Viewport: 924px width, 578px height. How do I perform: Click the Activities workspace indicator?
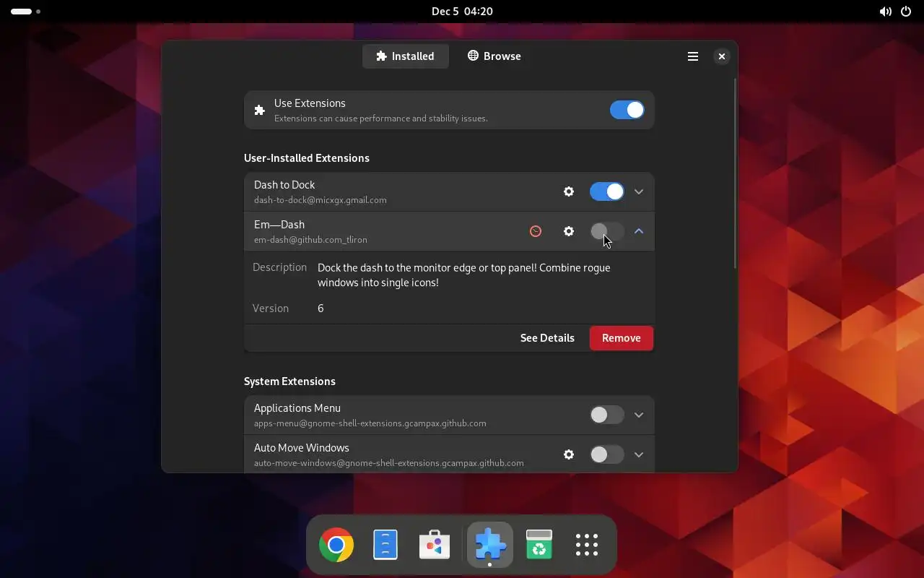tap(25, 12)
